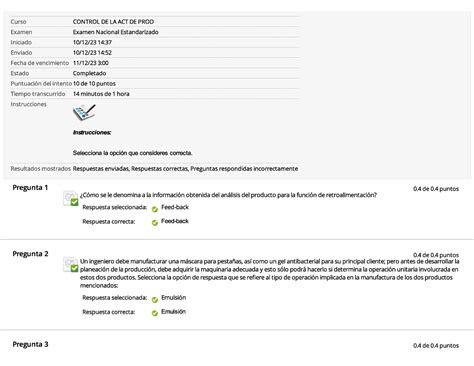474x366 pixels.
Task: Click course name CONTROL DE LA ACT DE PROD
Action: click(113, 22)
